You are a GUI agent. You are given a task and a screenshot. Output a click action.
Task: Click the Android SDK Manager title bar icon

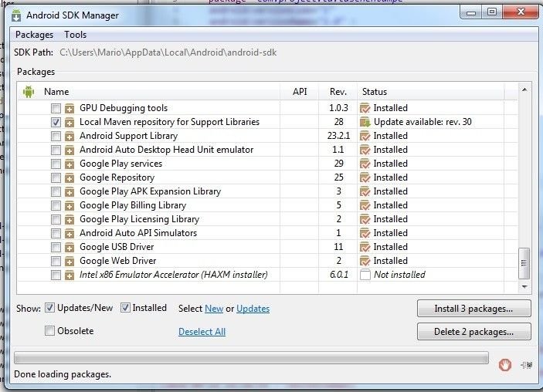pyautogui.click(x=16, y=15)
